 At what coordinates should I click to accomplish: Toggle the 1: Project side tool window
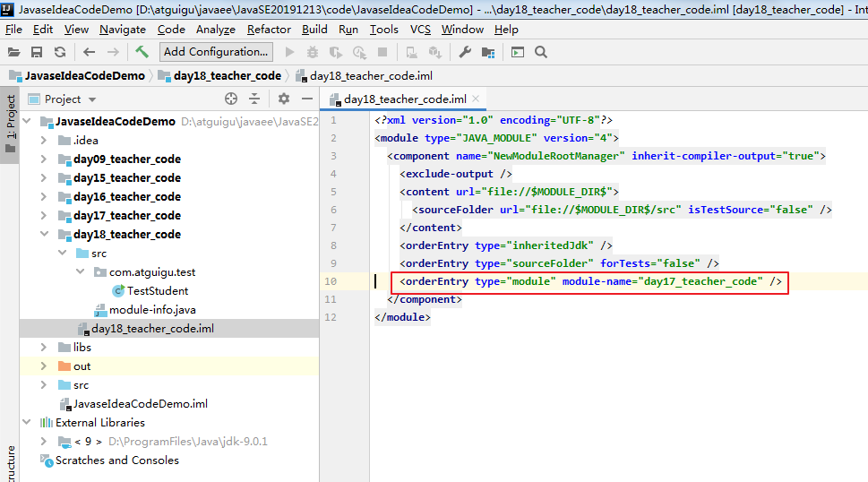(x=10, y=125)
